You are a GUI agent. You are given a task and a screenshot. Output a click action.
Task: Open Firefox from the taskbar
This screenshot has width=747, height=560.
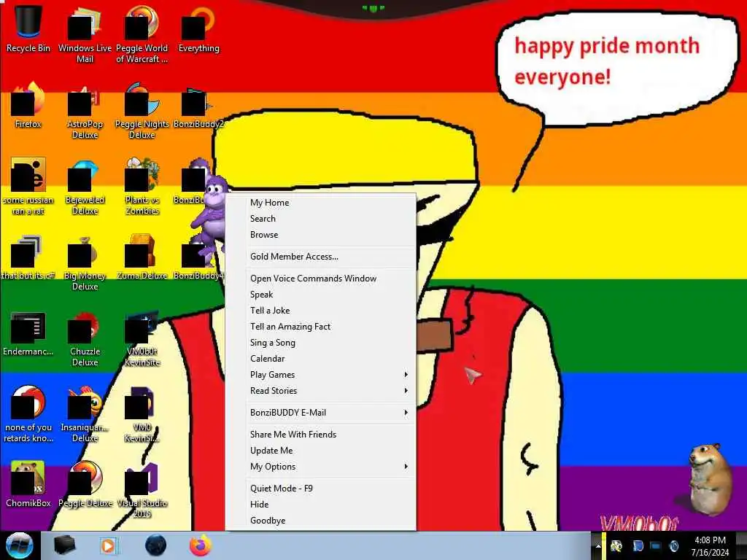(201, 545)
